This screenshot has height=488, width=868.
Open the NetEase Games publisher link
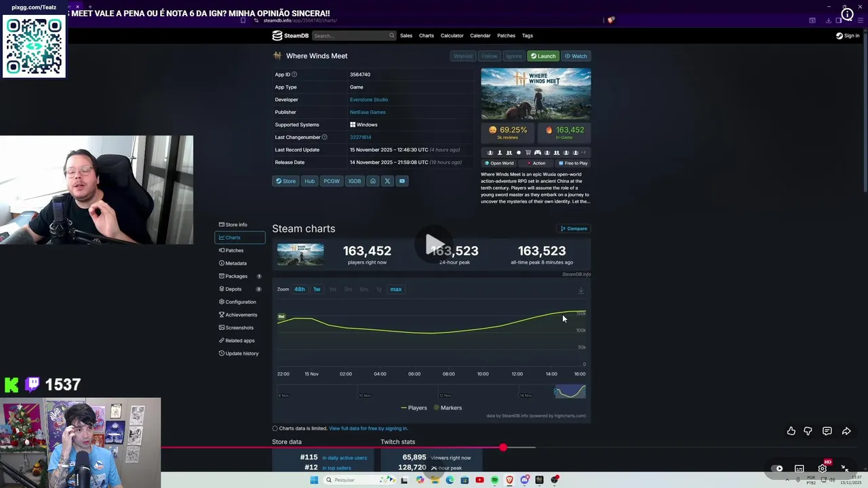click(x=368, y=112)
